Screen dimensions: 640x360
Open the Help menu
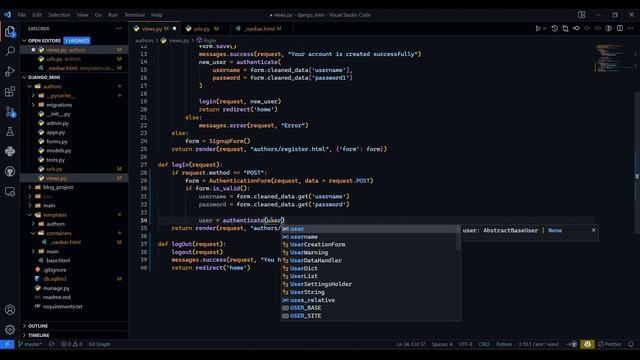(x=157, y=15)
